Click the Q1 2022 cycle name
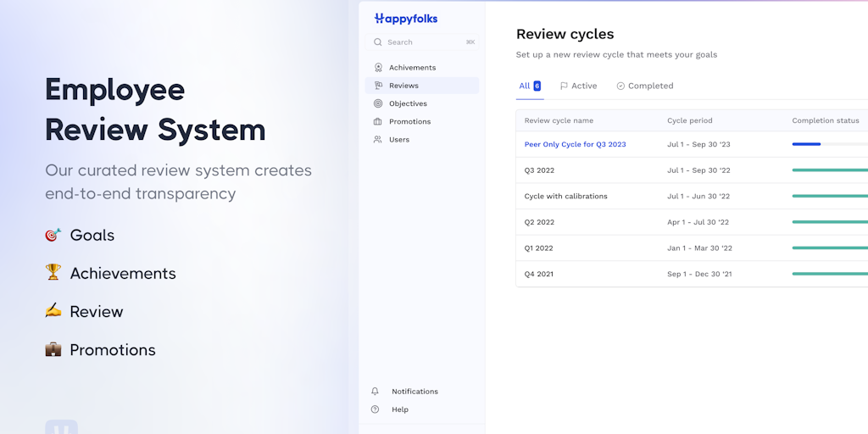Image resolution: width=868 pixels, height=434 pixels. 538,248
